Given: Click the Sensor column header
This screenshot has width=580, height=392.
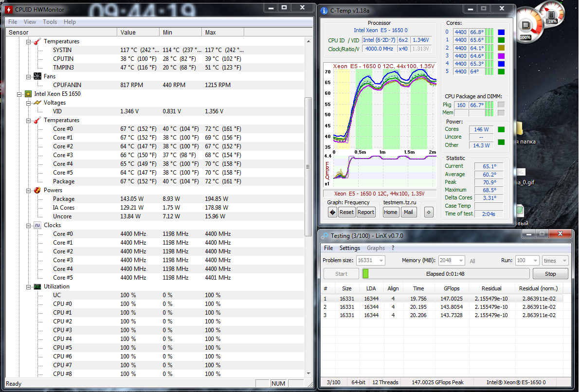Looking at the screenshot, I should click(x=61, y=33).
